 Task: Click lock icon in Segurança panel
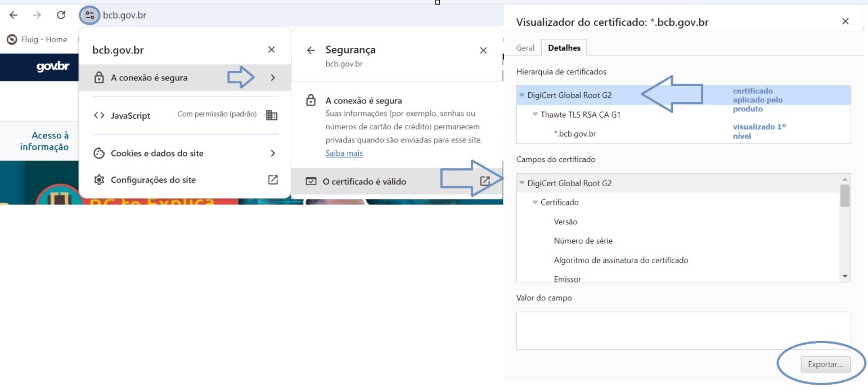click(x=311, y=101)
